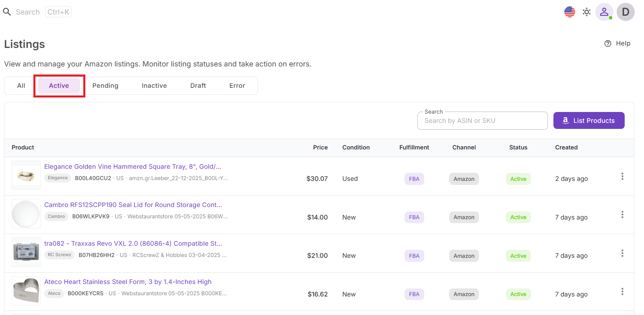
Task: Click the FBA badge on the Elegance row
Action: click(x=414, y=179)
